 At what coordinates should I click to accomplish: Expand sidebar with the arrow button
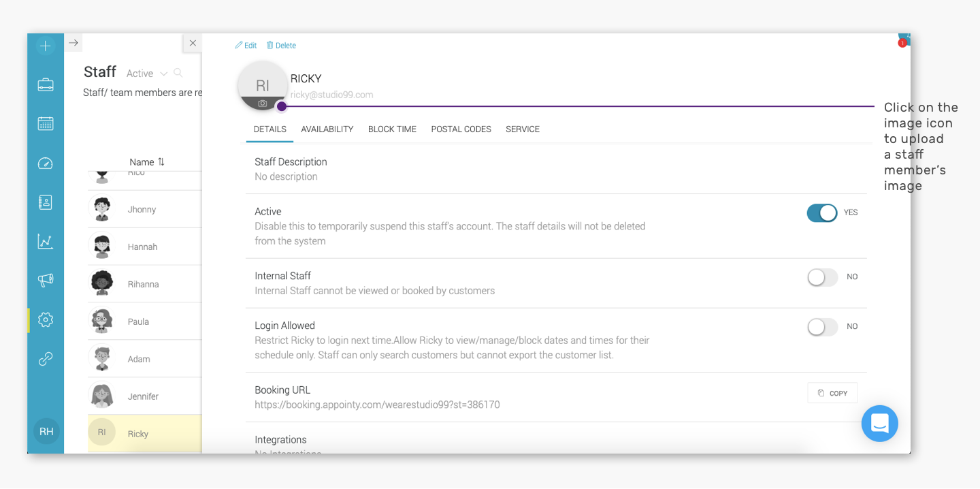(x=73, y=43)
